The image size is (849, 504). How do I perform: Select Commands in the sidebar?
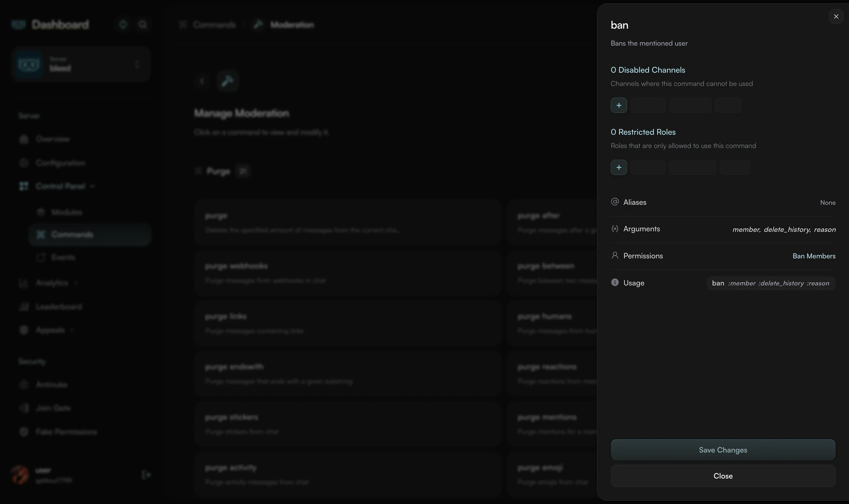(x=90, y=234)
